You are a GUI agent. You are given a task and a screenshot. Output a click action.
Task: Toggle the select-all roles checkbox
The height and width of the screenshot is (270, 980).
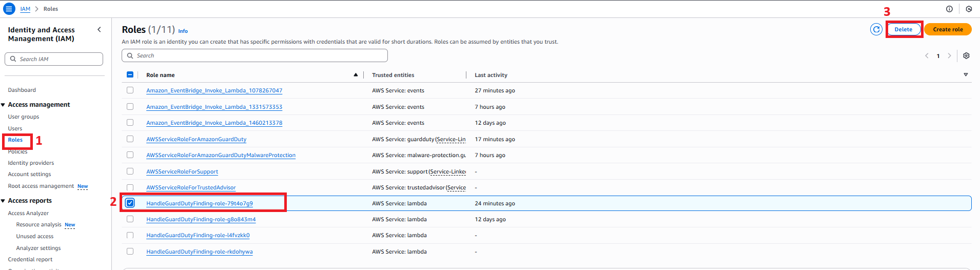tap(130, 74)
